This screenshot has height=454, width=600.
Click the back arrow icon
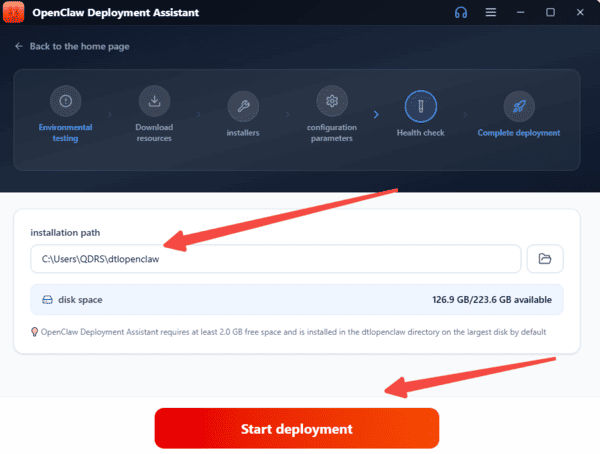point(19,46)
